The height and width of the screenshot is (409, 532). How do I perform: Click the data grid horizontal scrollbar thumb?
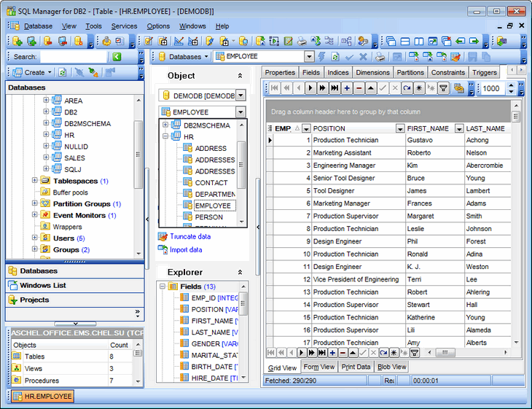point(445,353)
